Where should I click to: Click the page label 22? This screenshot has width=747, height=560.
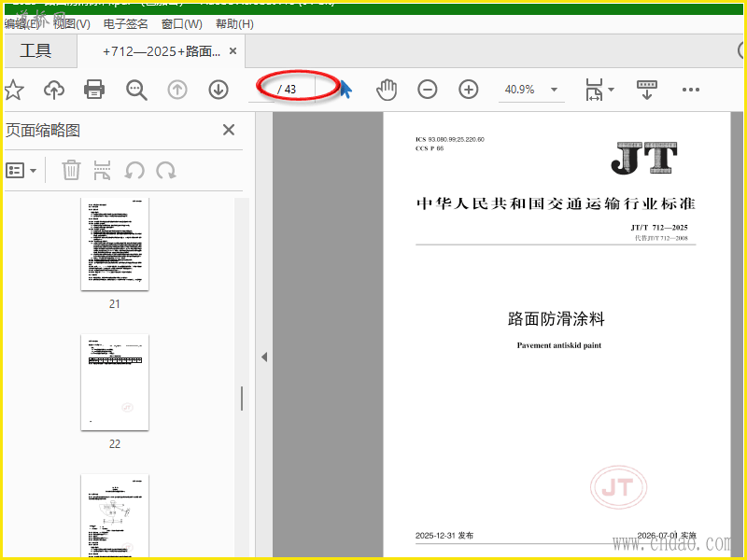(115, 444)
